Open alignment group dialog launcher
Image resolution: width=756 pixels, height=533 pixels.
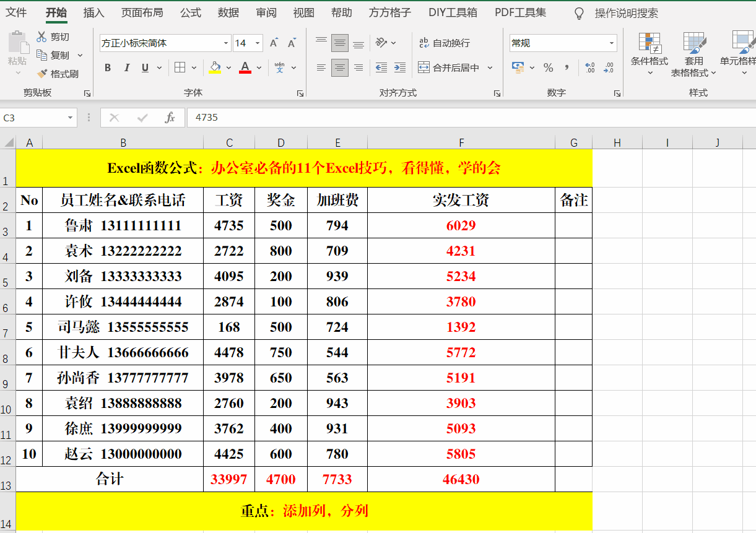[497, 93]
